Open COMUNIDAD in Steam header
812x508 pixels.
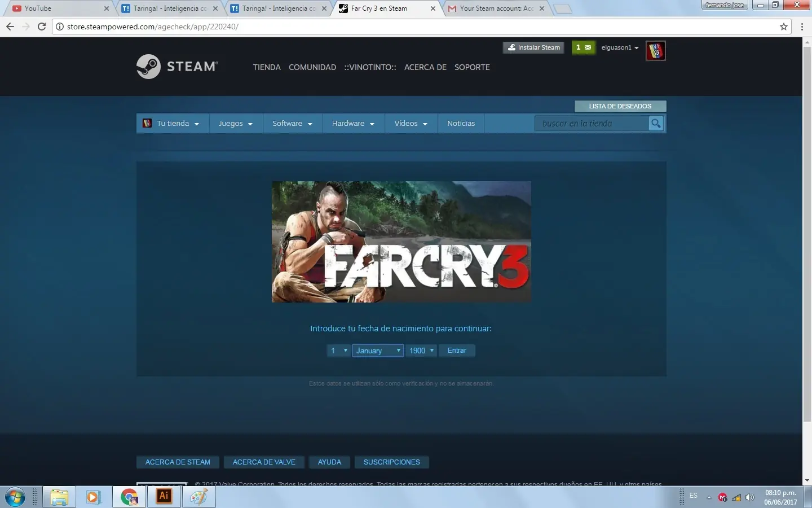click(x=312, y=67)
